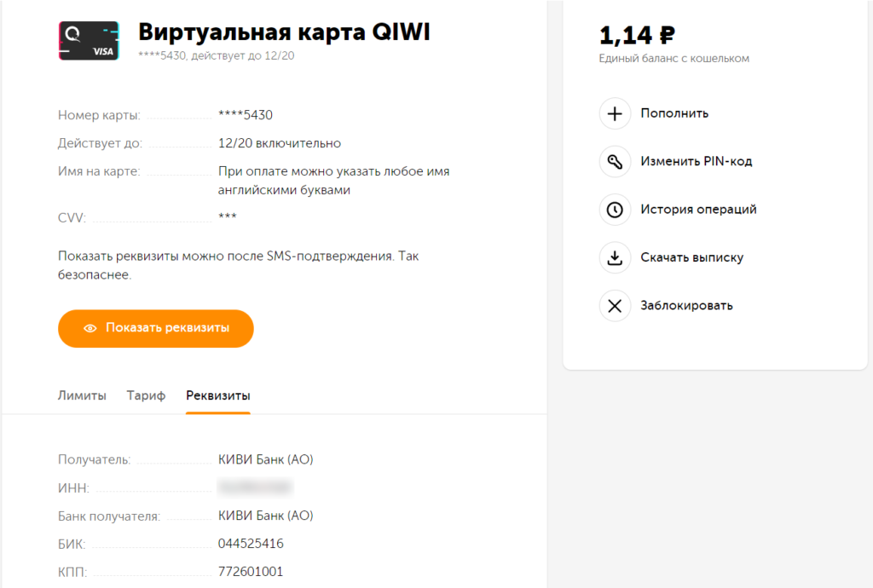
Task: Click the Номер карты label
Action: pos(99,115)
